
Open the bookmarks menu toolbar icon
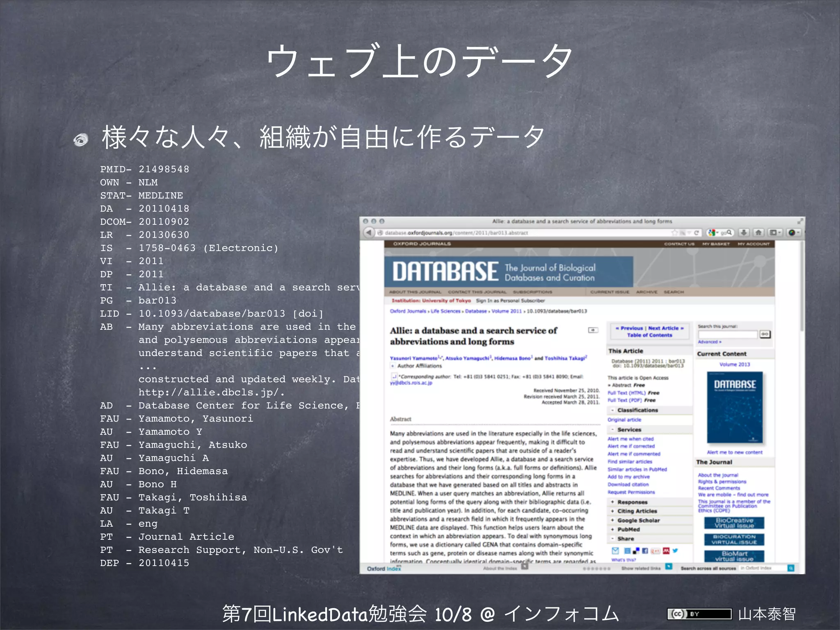pos(775,233)
